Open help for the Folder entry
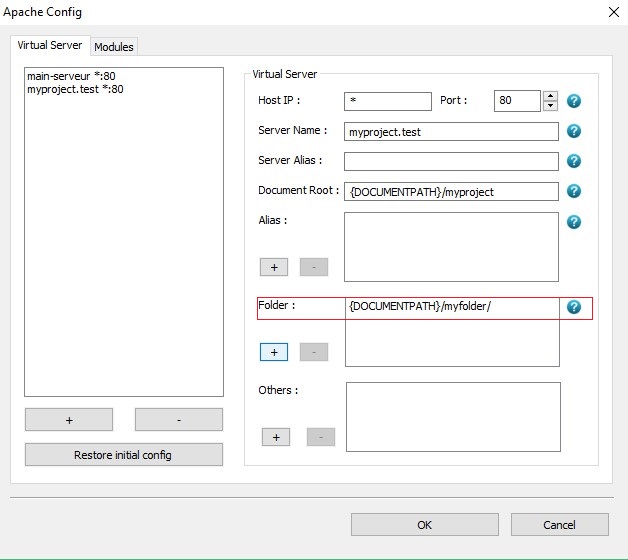Image resolution: width=628 pixels, height=560 pixels. pos(574,307)
